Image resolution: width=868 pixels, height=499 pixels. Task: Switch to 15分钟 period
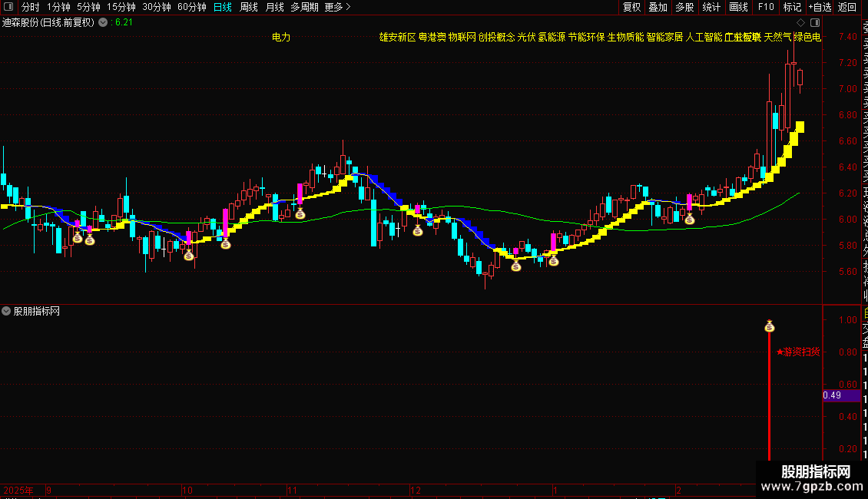pos(121,7)
